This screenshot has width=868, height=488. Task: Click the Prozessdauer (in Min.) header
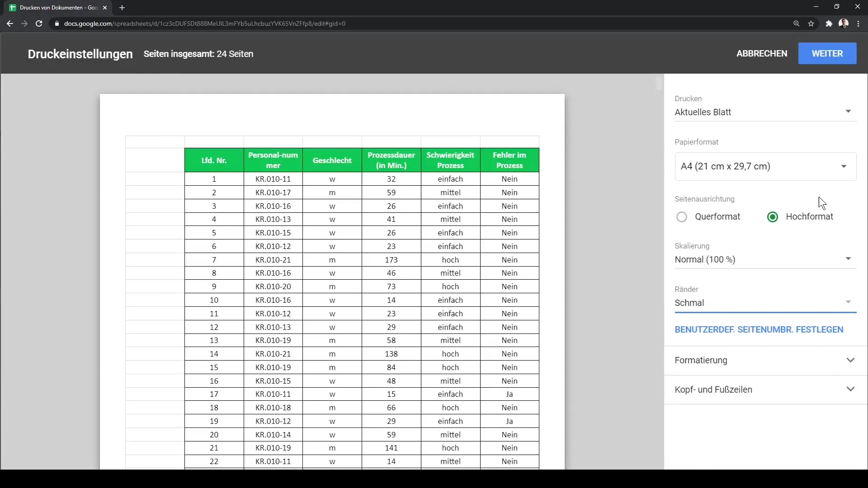point(392,160)
